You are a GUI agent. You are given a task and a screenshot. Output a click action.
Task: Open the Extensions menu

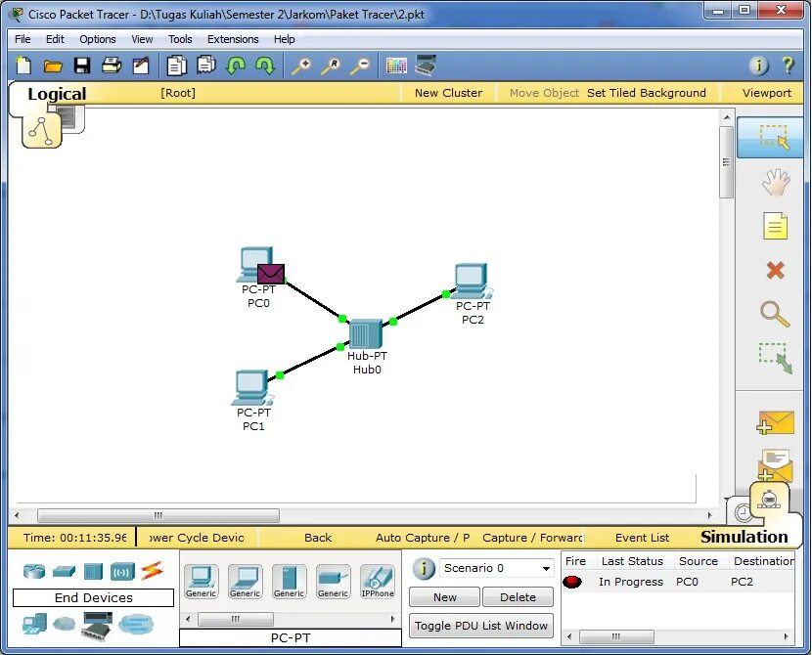(x=233, y=39)
